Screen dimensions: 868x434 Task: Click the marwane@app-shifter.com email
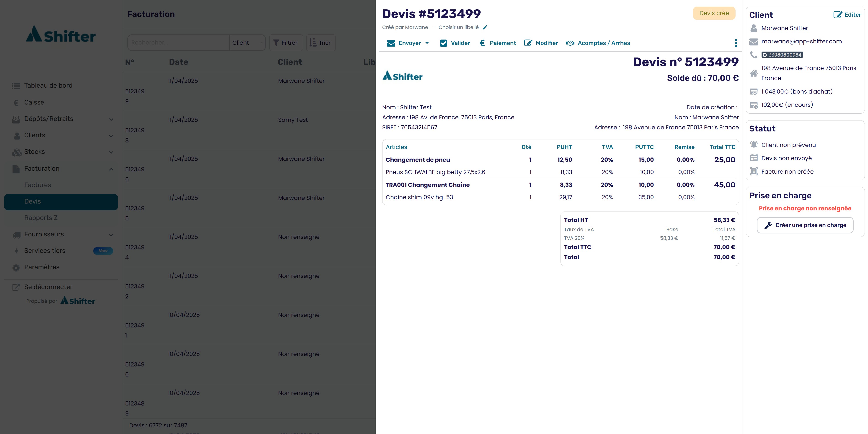pyautogui.click(x=801, y=42)
